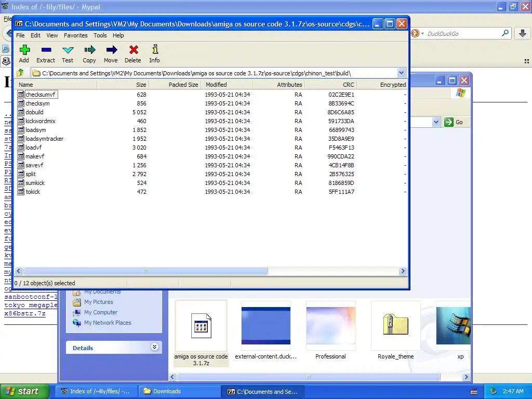The width and height of the screenshot is (532, 399).
Task: Open the File menu in 7-Zip
Action: coord(20,35)
